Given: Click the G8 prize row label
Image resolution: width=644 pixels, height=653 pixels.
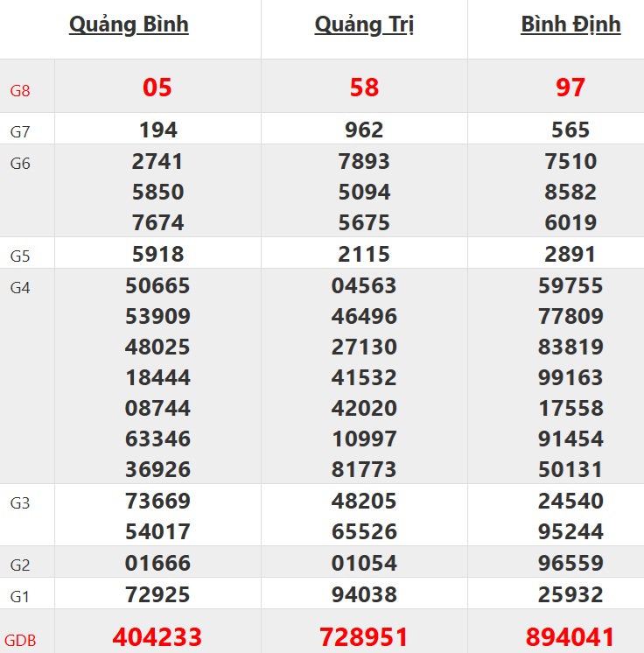Looking at the screenshot, I should (20, 90).
